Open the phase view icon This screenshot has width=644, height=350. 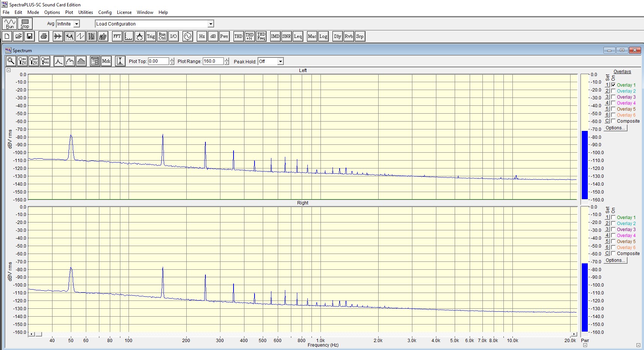80,36
